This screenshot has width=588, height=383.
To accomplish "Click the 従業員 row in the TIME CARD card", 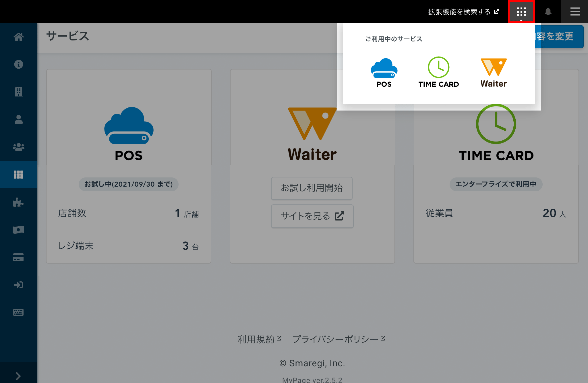I will (496, 213).
